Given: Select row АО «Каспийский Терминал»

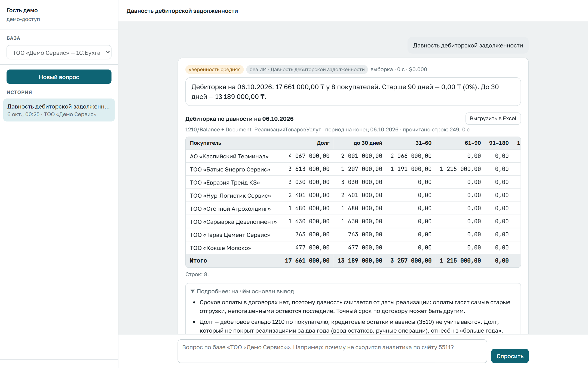Looking at the screenshot, I should click(x=353, y=156).
